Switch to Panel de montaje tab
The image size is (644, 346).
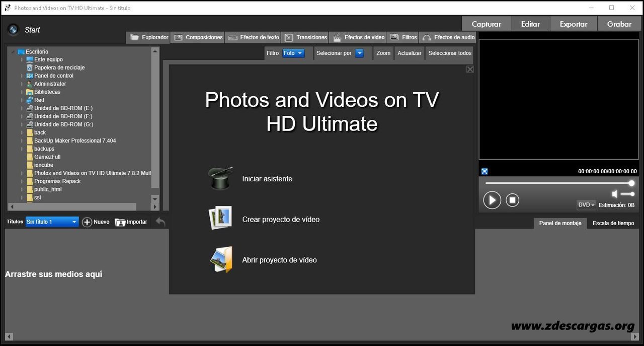pyautogui.click(x=560, y=223)
